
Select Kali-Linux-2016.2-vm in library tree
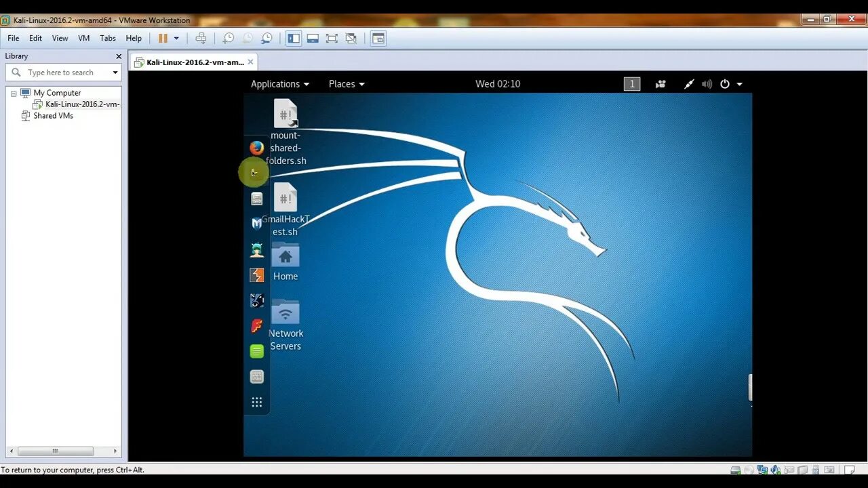(x=82, y=104)
